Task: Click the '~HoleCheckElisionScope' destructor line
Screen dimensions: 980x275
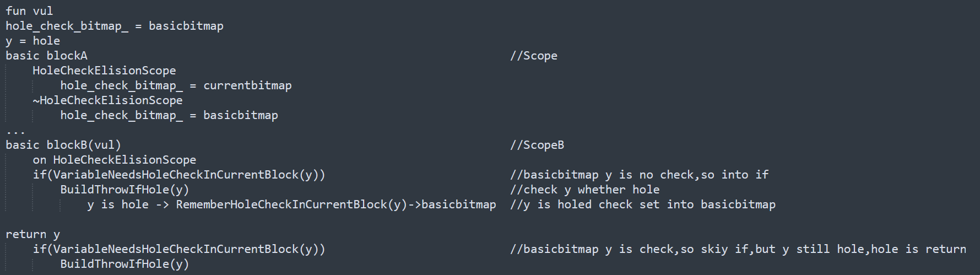Action: click(107, 100)
